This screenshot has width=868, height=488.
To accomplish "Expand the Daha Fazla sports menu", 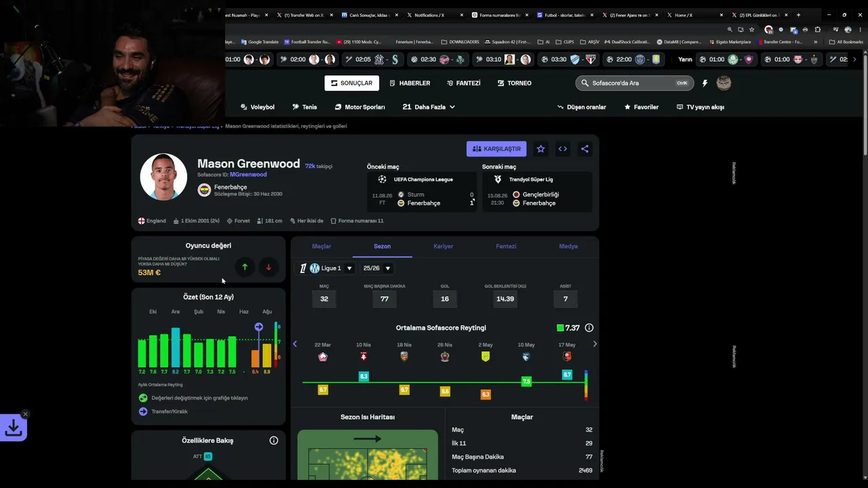I will (x=429, y=107).
